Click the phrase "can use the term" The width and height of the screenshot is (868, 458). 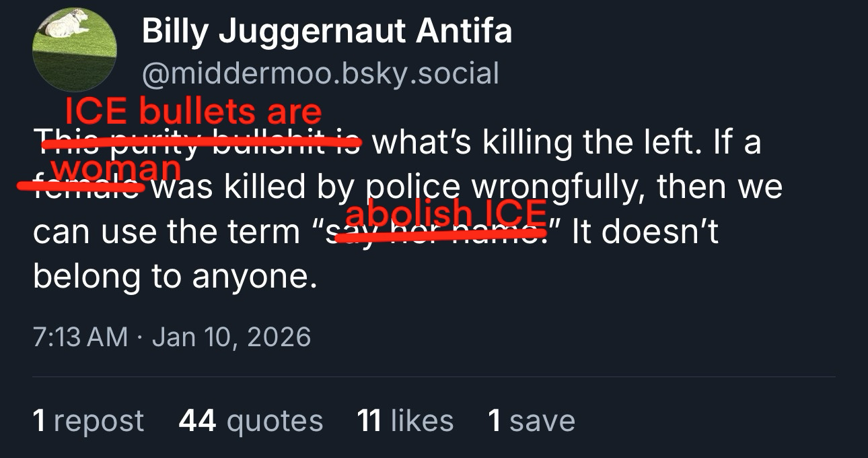tap(167, 232)
